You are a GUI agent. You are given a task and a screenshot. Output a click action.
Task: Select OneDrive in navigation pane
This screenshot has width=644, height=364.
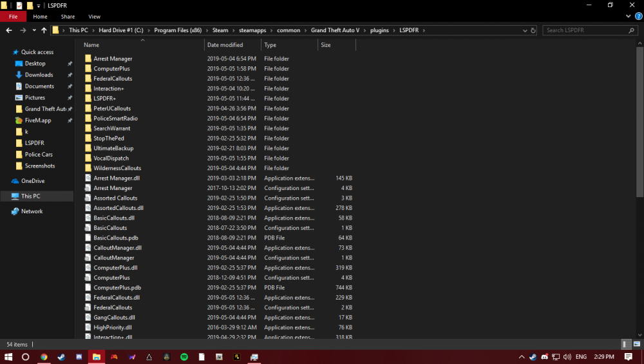point(32,181)
